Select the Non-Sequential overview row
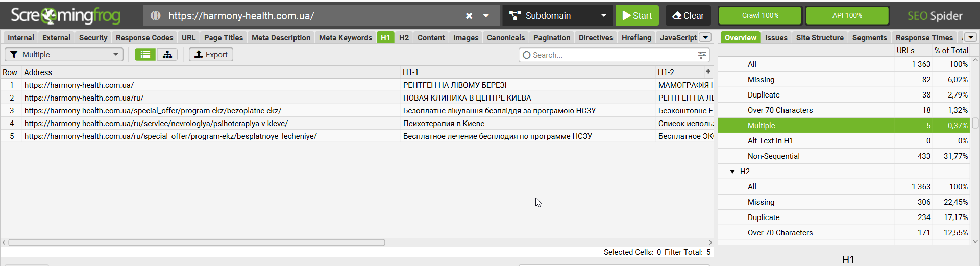 coord(773,156)
